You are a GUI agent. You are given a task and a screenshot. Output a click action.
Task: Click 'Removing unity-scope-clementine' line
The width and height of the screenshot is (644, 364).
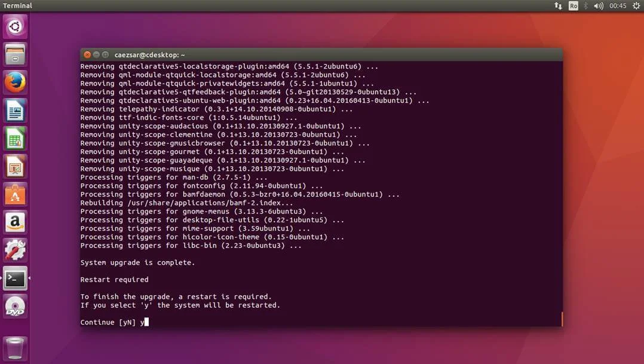(x=219, y=134)
